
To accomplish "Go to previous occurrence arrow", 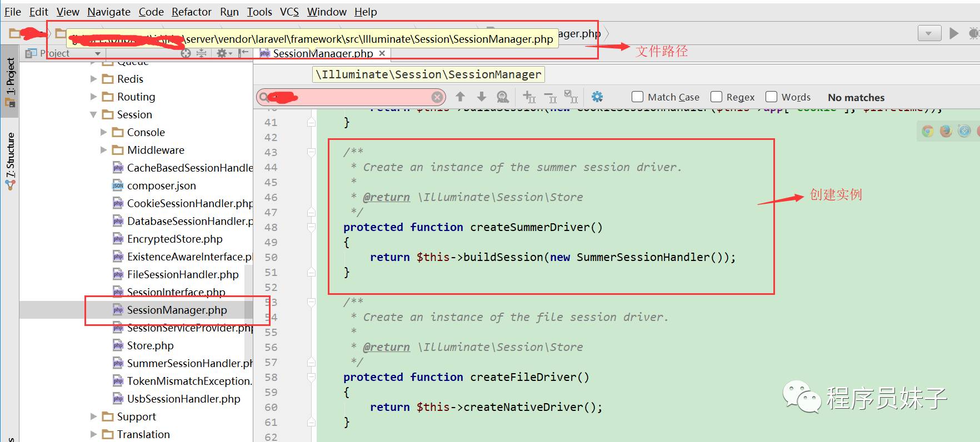I will click(x=460, y=97).
